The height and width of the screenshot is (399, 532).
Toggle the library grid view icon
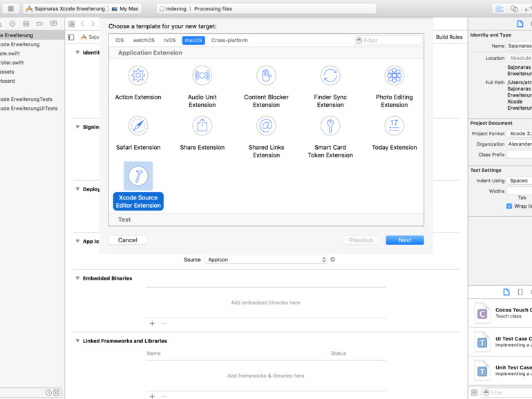tap(475, 393)
